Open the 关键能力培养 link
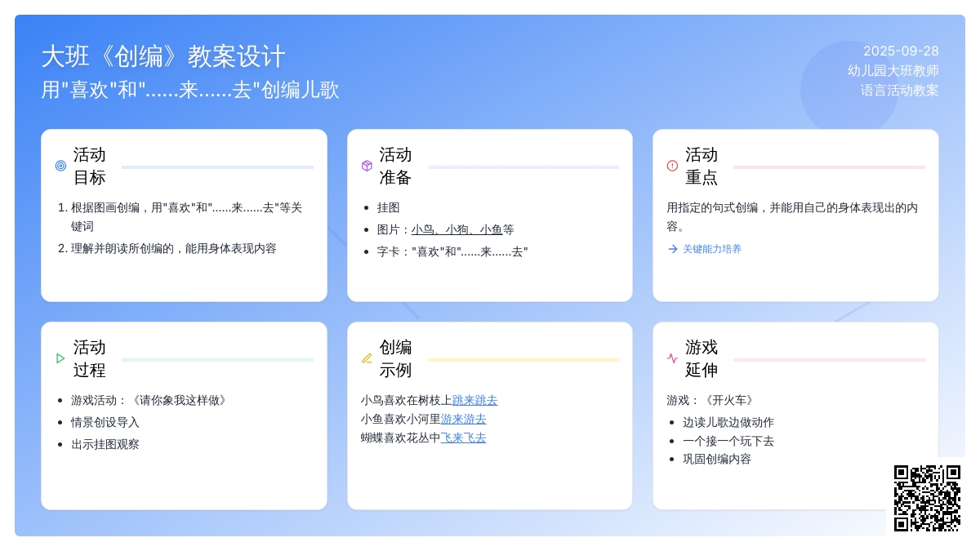Viewport: 980px width, 551px height. 711,249
